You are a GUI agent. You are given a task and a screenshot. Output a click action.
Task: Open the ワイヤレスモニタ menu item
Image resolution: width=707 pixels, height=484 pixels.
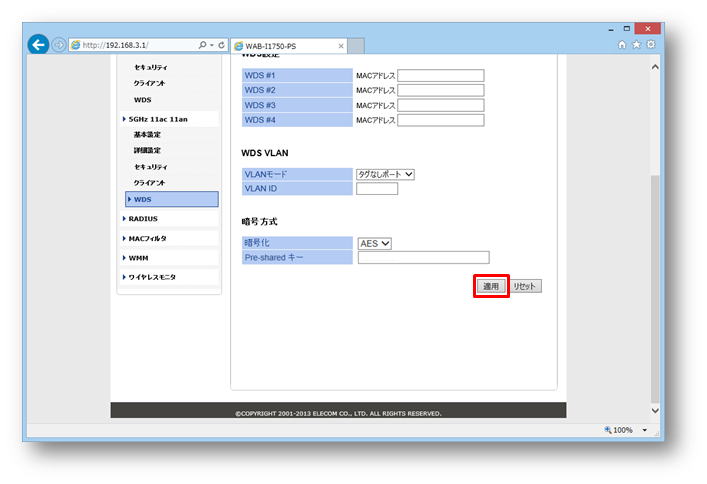pyautogui.click(x=151, y=277)
